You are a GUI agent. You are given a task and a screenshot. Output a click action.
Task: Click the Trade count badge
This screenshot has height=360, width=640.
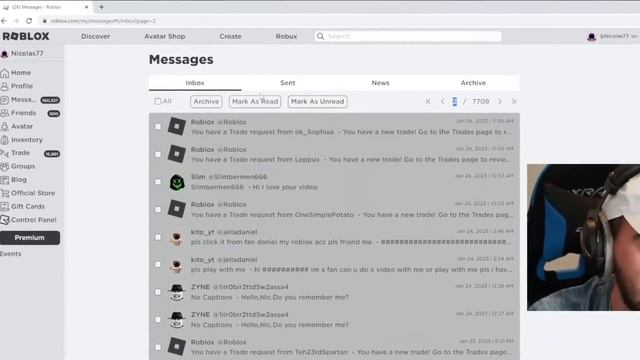pyautogui.click(x=52, y=154)
